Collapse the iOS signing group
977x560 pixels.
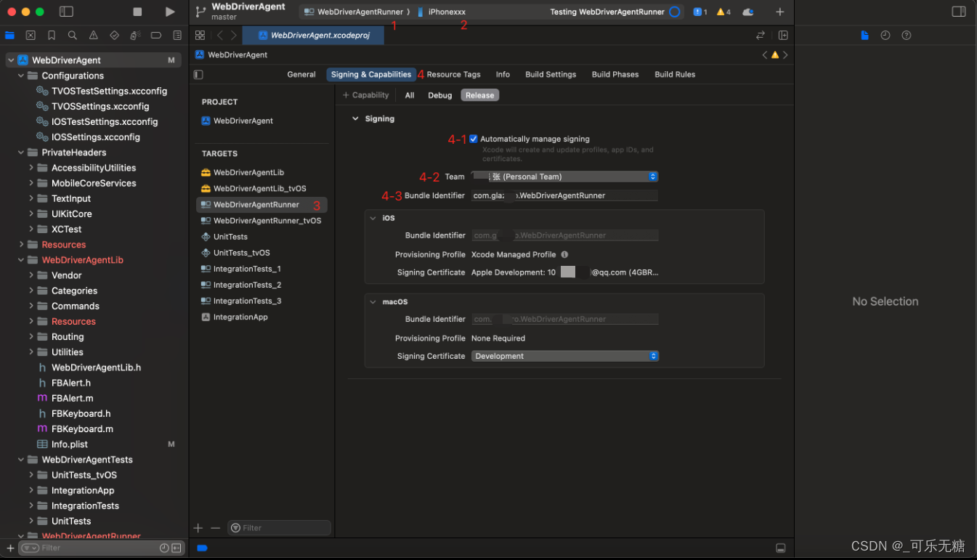373,218
